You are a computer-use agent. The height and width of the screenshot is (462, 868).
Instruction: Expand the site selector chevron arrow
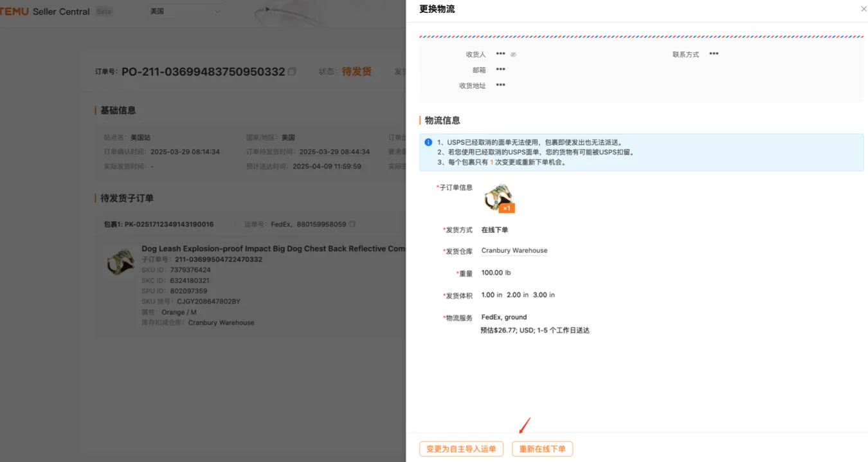[x=217, y=11]
